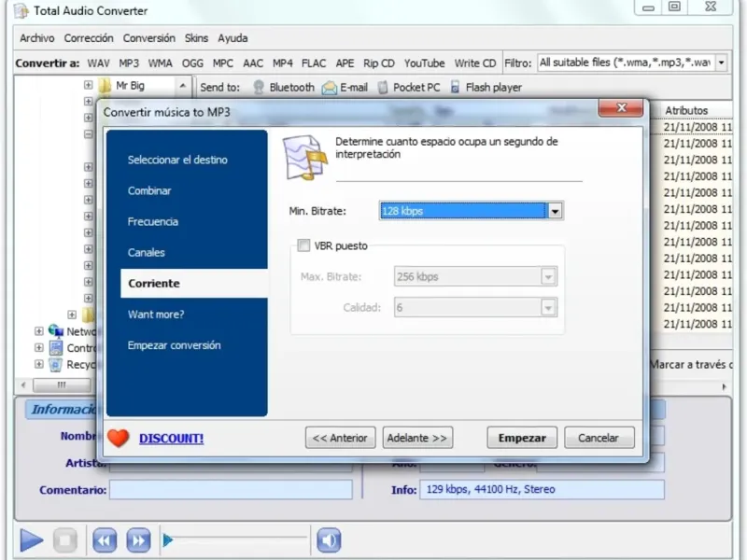Click the Cancelar button
747x560 pixels.
coord(599,438)
